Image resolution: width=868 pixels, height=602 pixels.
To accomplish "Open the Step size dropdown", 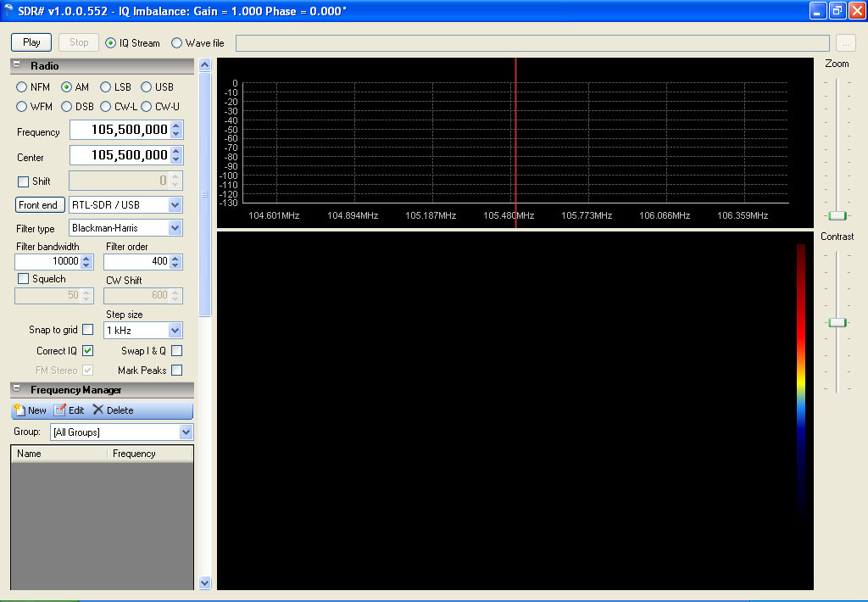I will click(x=175, y=331).
